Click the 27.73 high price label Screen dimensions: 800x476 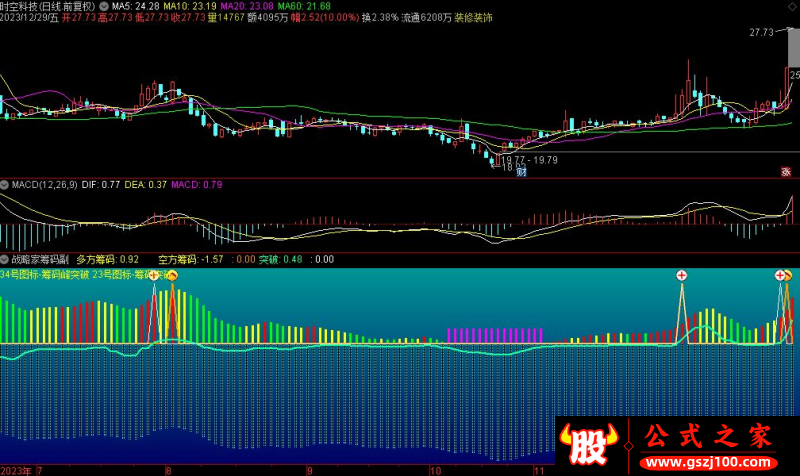[x=762, y=33]
